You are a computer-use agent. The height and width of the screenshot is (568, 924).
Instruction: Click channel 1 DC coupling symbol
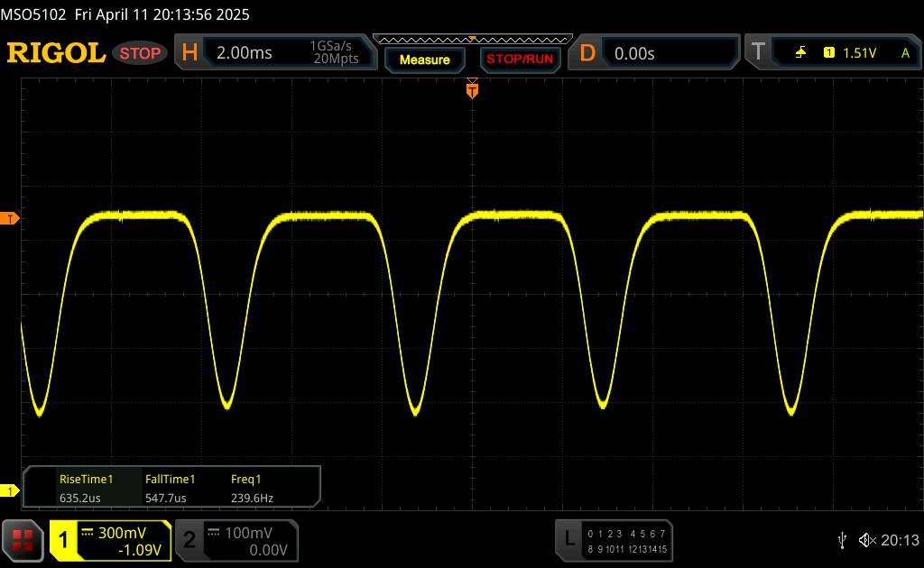(88, 532)
